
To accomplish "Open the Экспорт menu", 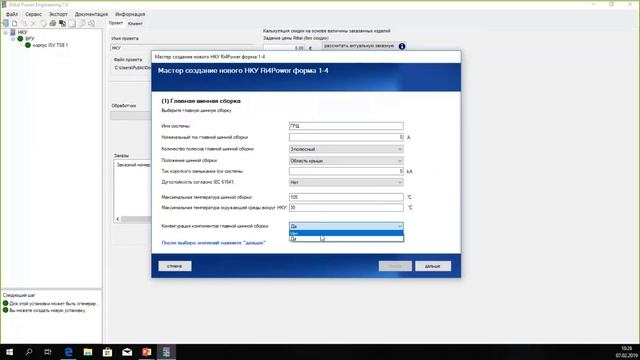I will tap(58, 14).
